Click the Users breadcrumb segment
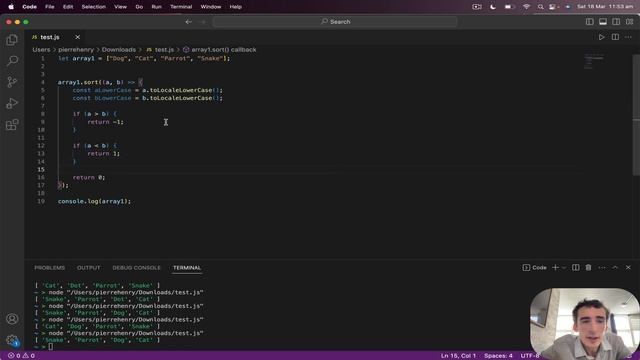This screenshot has height=360, width=640. (41, 49)
